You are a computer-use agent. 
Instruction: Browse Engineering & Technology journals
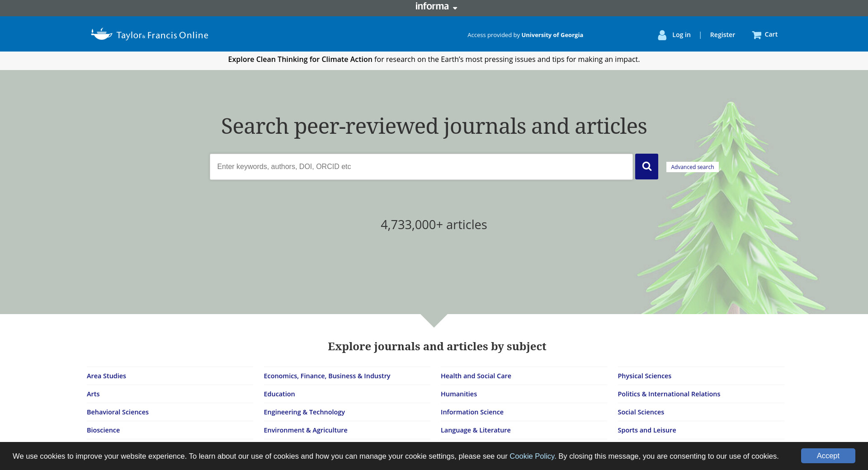pos(304,412)
